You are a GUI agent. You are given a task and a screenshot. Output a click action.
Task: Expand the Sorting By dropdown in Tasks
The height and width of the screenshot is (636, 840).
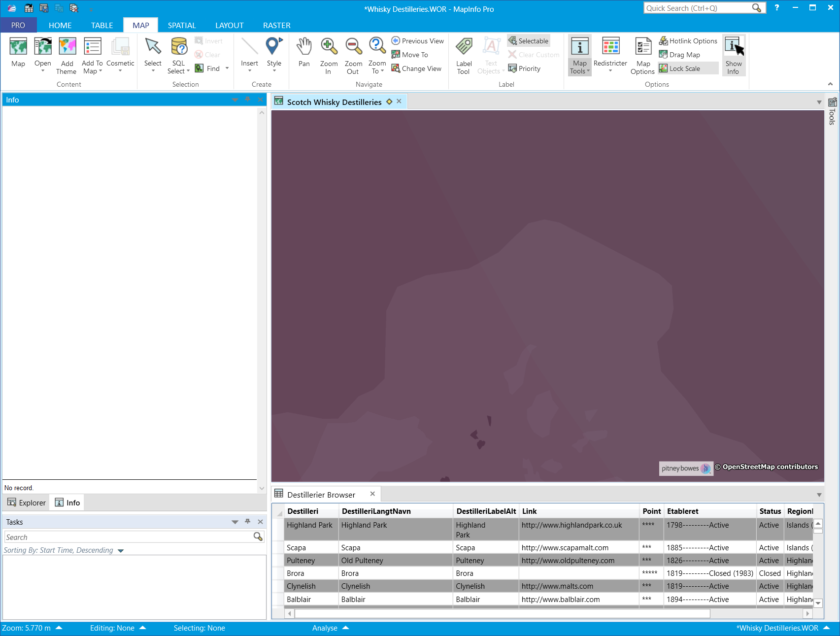(x=121, y=551)
